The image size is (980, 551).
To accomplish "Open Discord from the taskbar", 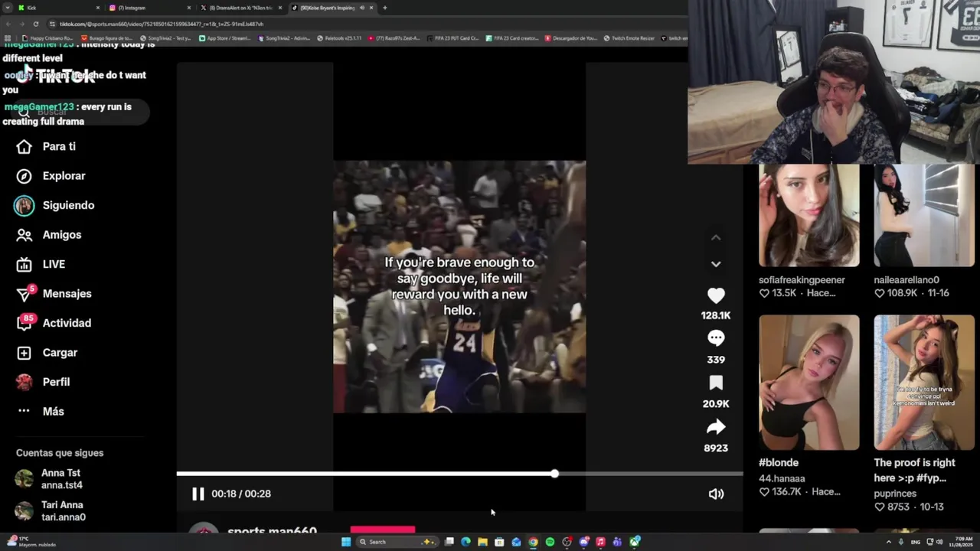I will (x=583, y=542).
